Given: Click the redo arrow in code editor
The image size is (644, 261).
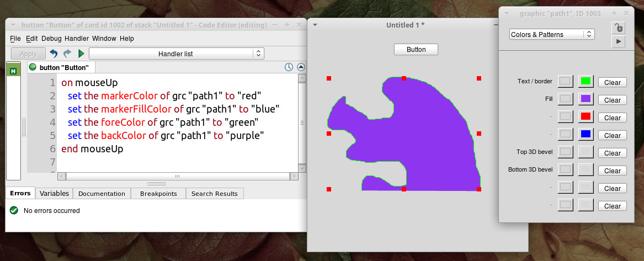Looking at the screenshot, I should (67, 54).
